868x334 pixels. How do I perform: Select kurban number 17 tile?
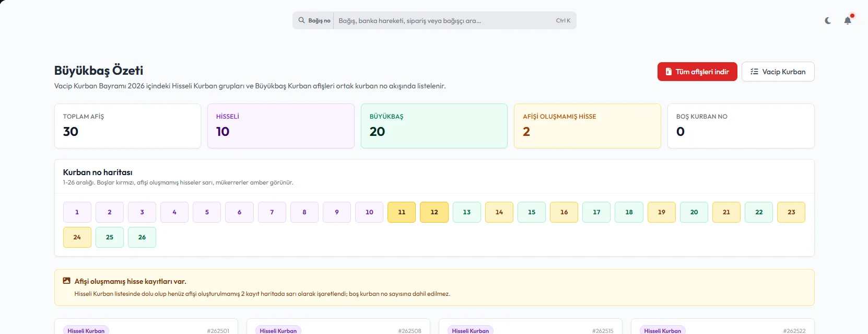click(x=596, y=212)
